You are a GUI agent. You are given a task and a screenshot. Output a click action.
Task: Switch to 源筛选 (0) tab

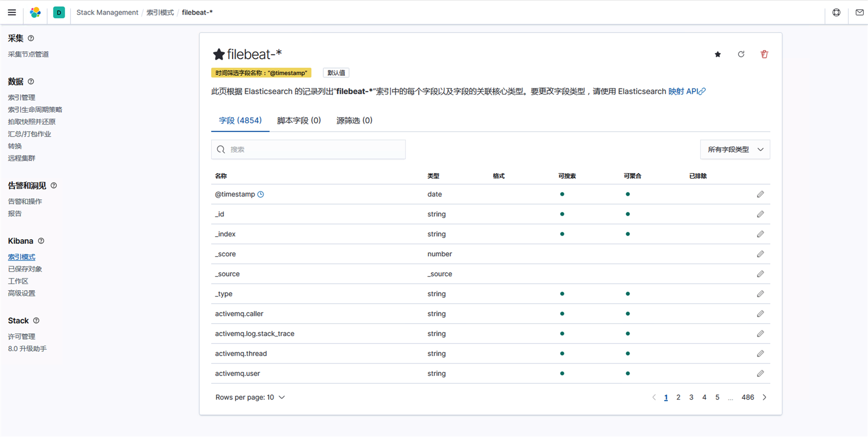(354, 121)
